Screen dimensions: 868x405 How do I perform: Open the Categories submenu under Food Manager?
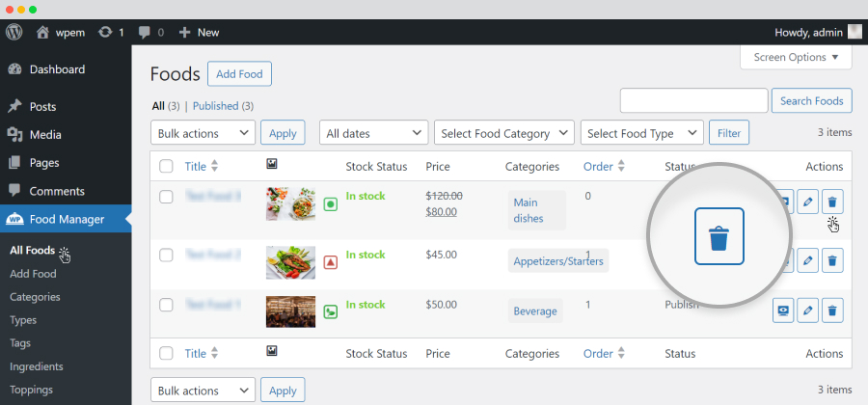35,297
